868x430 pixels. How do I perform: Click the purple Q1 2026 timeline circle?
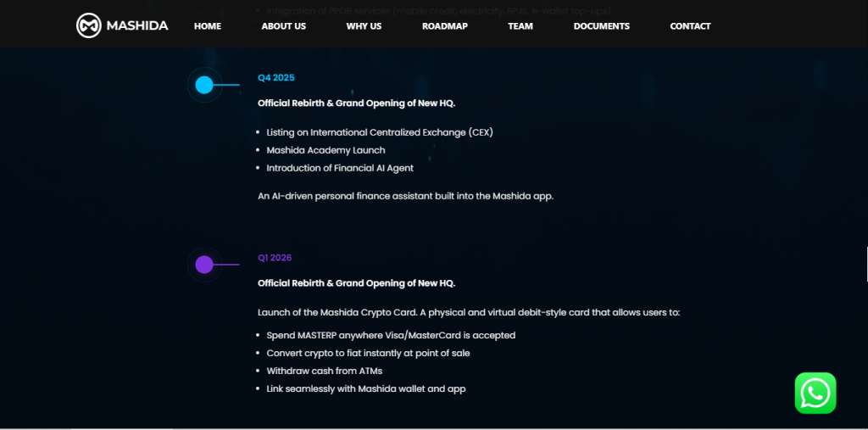204,265
